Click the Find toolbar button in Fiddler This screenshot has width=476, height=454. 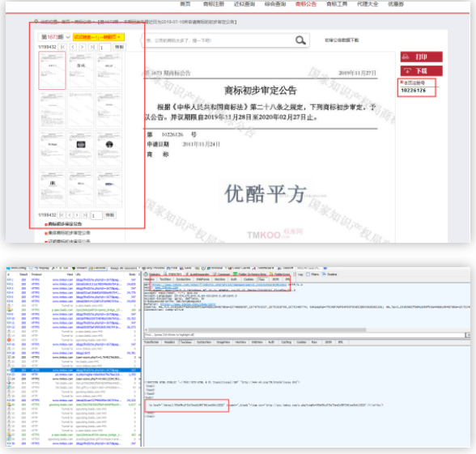point(172,268)
